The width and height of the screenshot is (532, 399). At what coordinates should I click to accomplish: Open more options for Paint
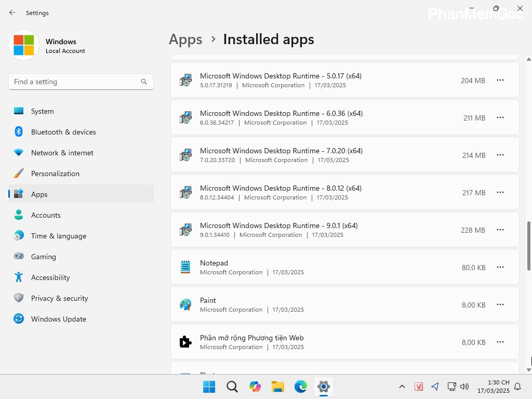pyautogui.click(x=500, y=304)
